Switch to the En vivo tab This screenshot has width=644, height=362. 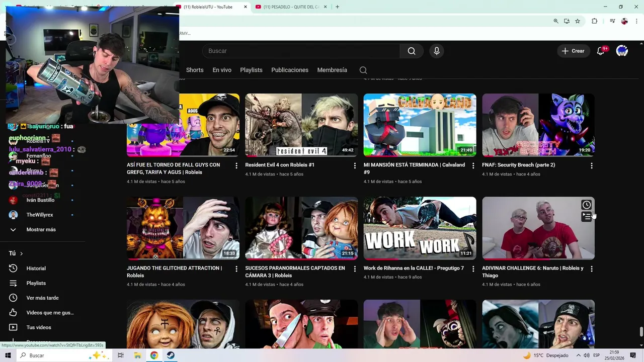(222, 70)
